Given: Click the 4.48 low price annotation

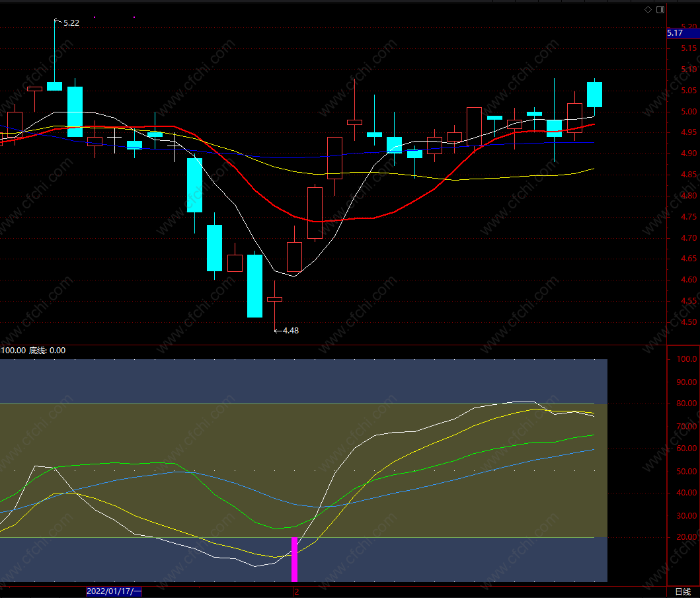Looking at the screenshot, I should [291, 331].
